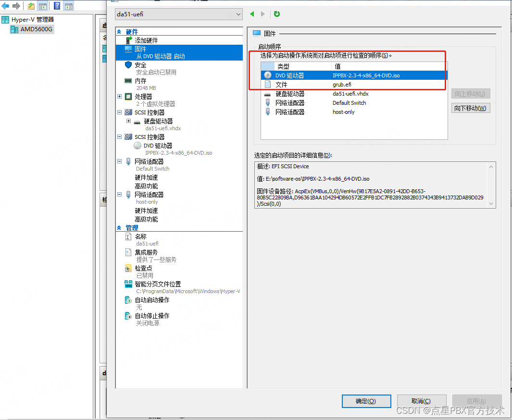Screen dimensions: 512x420
Task: Open the da51-uefi virtual machine dropdown
Action: [x=239, y=14]
